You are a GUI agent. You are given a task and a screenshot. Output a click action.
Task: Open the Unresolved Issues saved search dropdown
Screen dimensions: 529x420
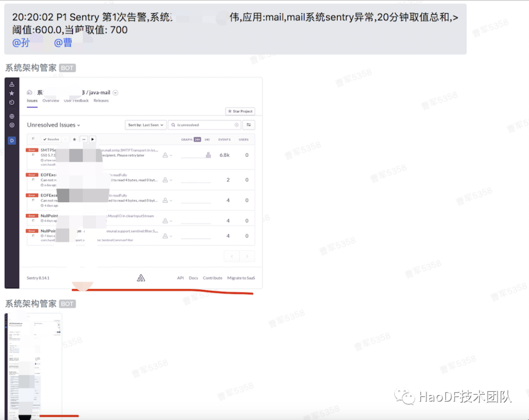coord(54,125)
